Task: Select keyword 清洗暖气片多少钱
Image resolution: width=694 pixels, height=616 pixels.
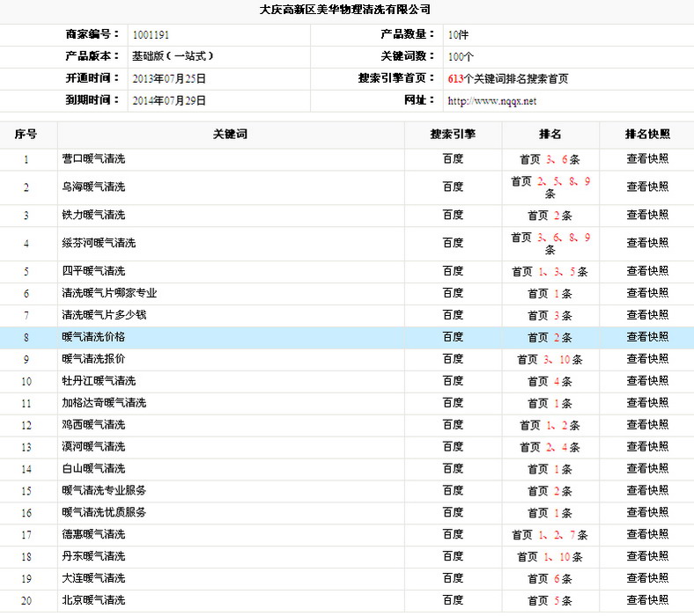Action: pyautogui.click(x=104, y=315)
